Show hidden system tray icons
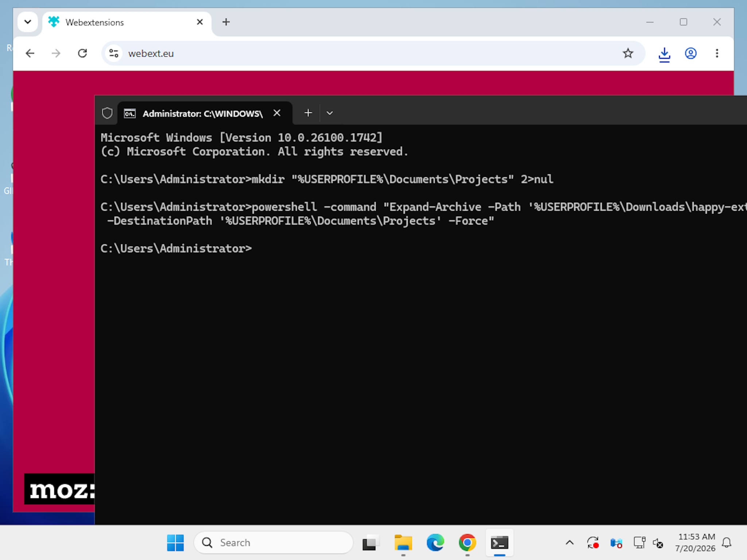Viewport: 747px width, 560px height. coord(569,542)
